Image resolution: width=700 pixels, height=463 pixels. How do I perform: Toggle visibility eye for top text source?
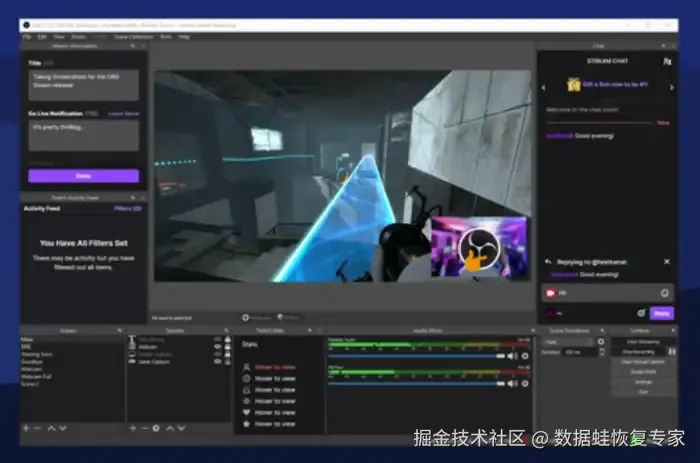218,339
